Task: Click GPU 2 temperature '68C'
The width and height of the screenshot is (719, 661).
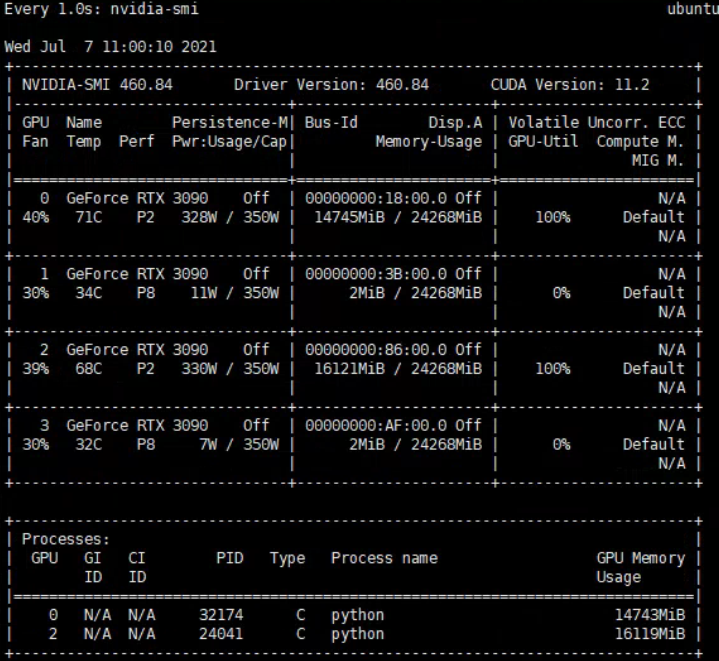Action: 88,369
